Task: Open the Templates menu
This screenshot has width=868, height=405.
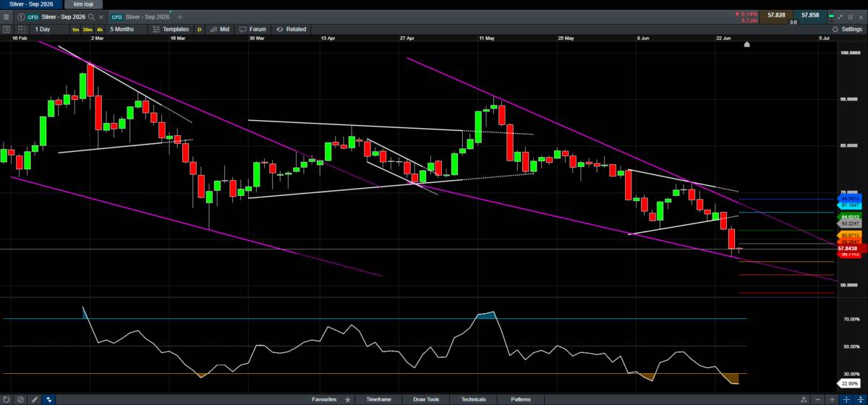Action: coord(171,29)
